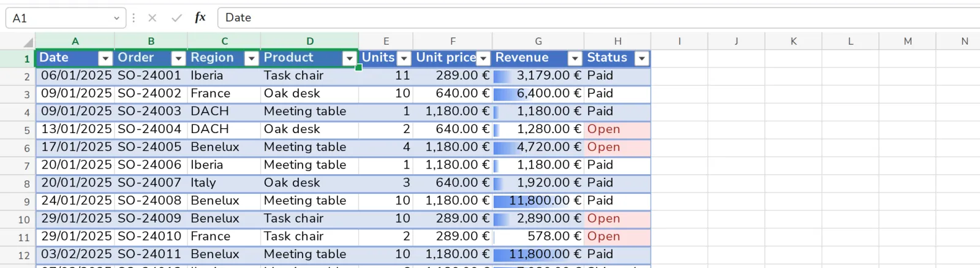Click Open status for order SO-24004
This screenshot has height=268, width=980.
pos(617,129)
